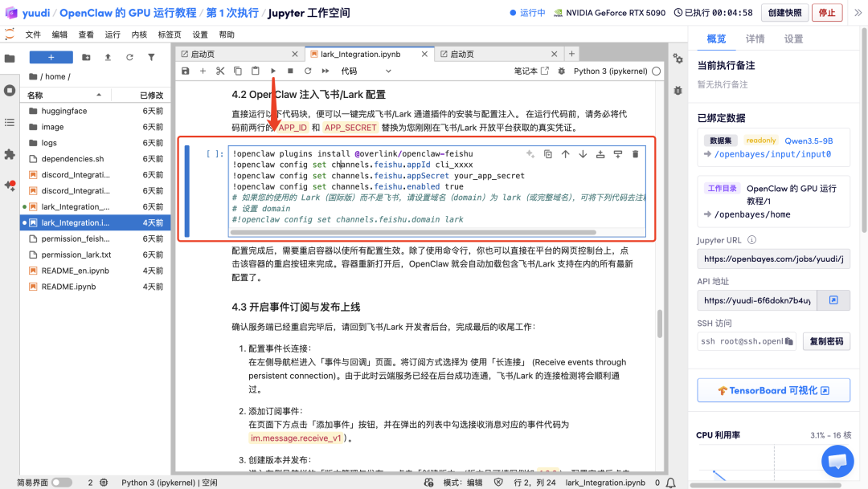Move the code cell down

pos(583,154)
